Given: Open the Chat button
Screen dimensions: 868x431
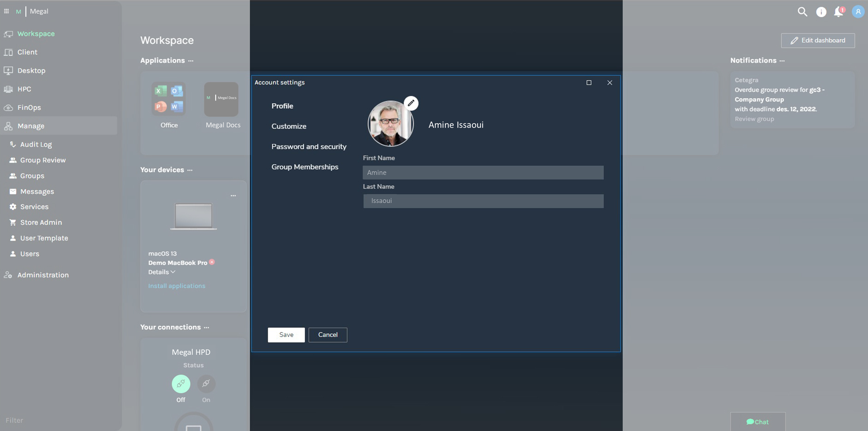Looking at the screenshot, I should [757, 422].
